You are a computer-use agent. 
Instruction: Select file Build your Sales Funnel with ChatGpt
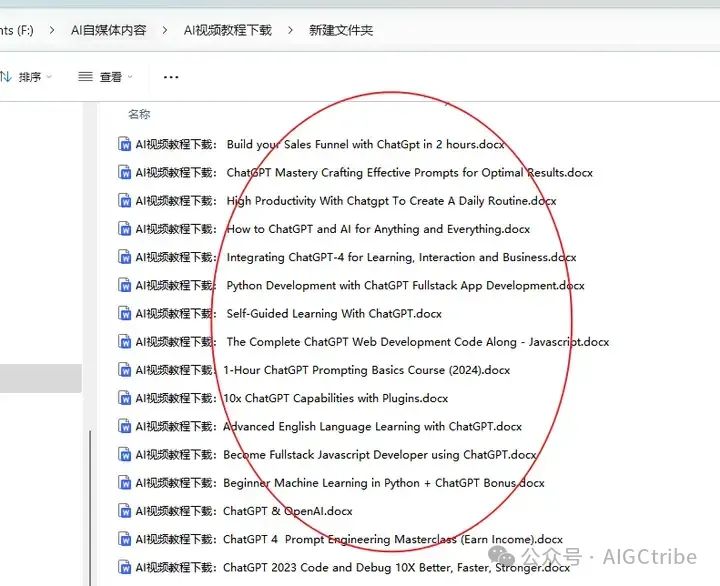tap(311, 144)
